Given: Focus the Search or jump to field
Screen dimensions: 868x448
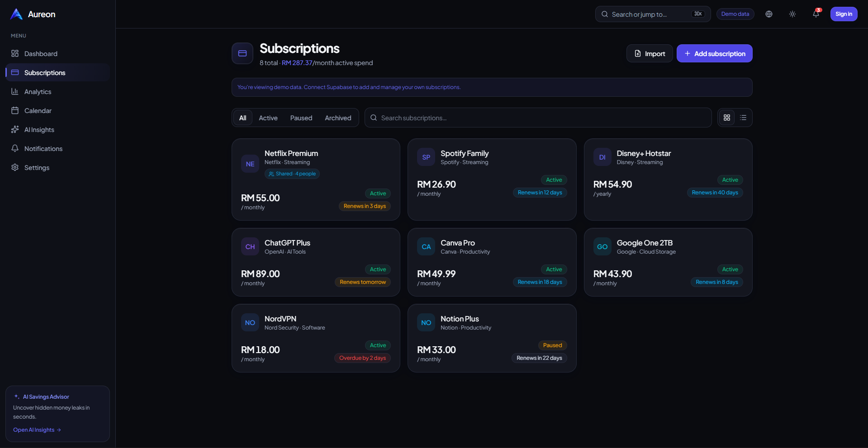Looking at the screenshot, I should click(x=653, y=14).
